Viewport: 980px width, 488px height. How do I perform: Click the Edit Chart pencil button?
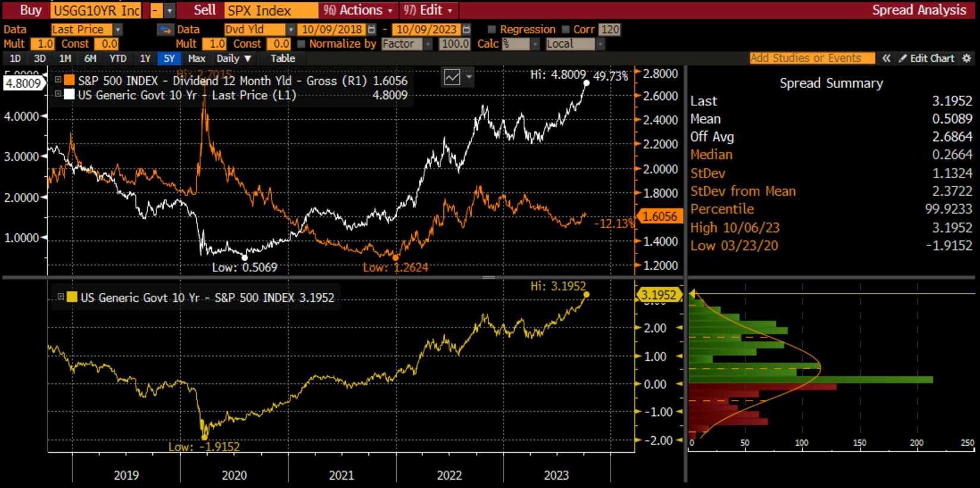pyautogui.click(x=926, y=58)
